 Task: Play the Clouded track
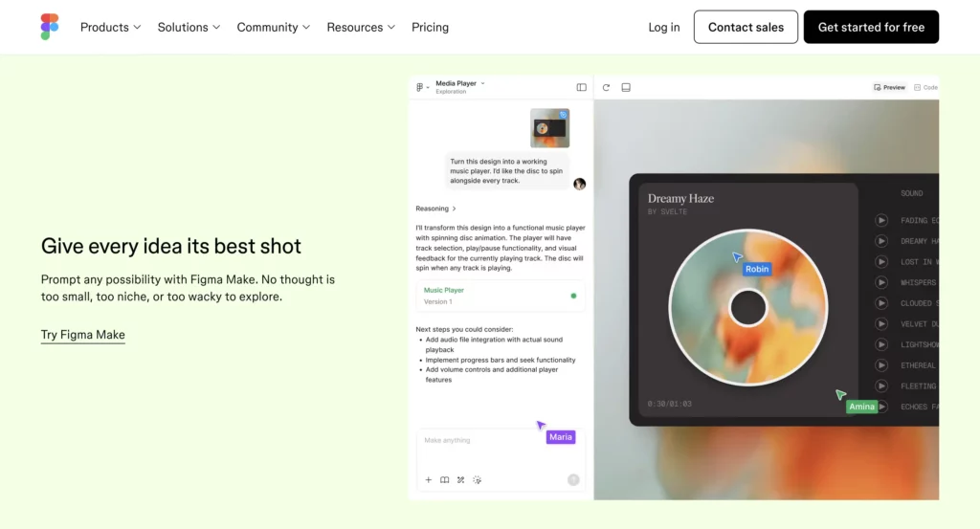[881, 303]
